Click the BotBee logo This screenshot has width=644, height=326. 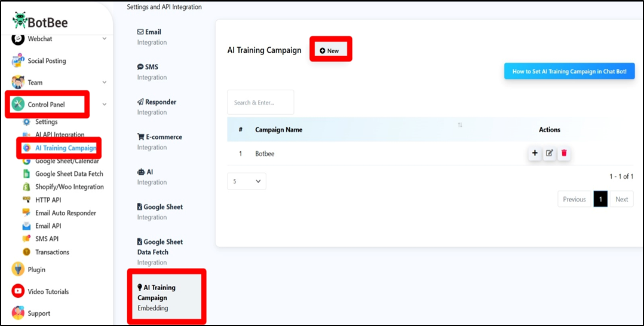tap(40, 22)
